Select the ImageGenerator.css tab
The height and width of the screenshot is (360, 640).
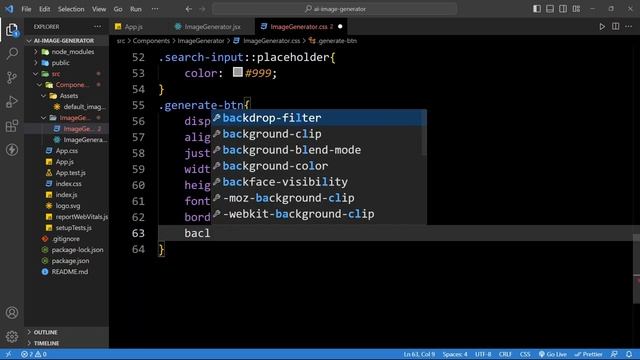tap(302, 27)
